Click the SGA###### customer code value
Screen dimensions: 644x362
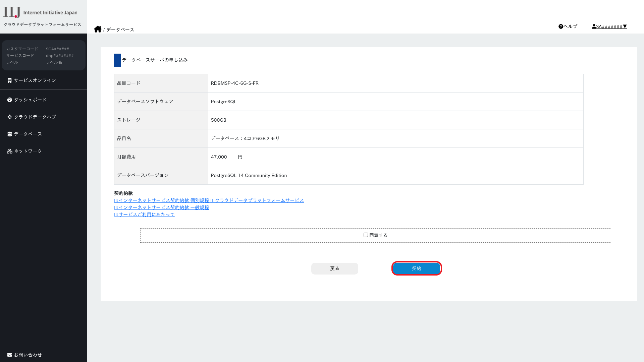(x=58, y=49)
